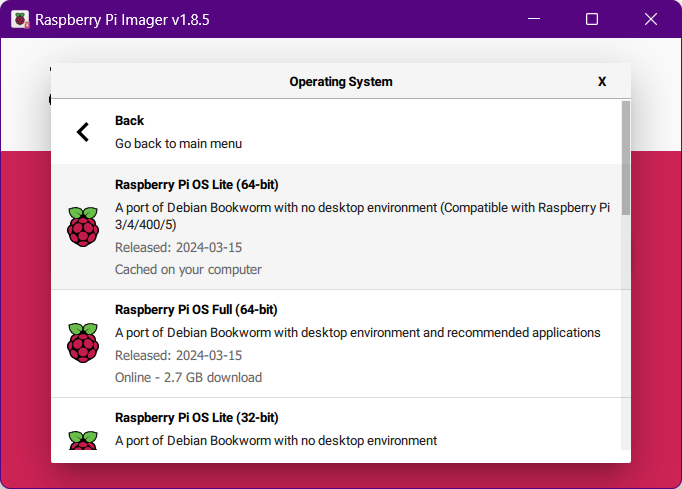
Task: Click the raspberry icon beside OS Lite (32-bit)
Action: [x=83, y=440]
